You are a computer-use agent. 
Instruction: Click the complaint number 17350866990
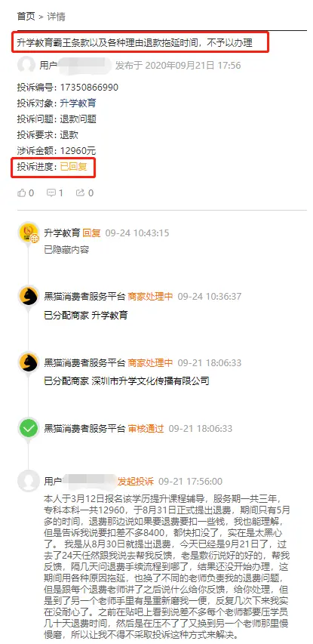coord(89,87)
